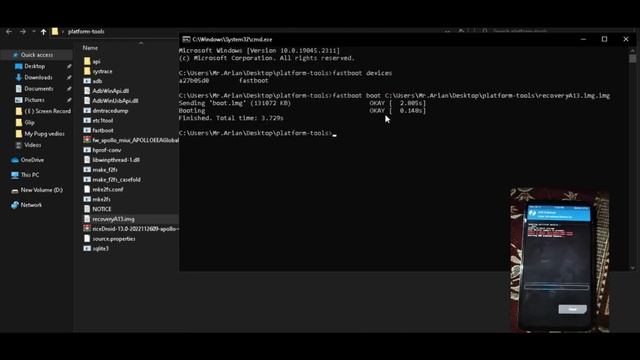
Task: Click the Quick access star icon
Action: click(x=15, y=55)
